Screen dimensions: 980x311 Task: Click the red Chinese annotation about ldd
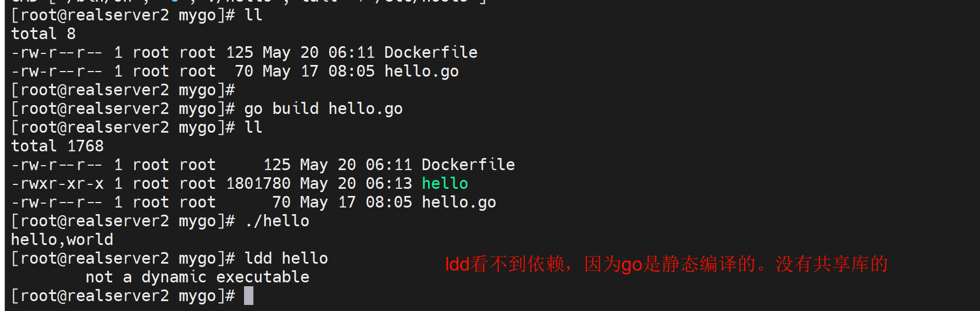coord(666,264)
